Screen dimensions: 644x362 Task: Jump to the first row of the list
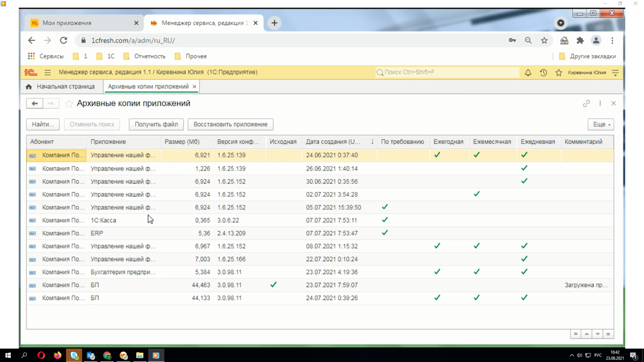(x=575, y=334)
